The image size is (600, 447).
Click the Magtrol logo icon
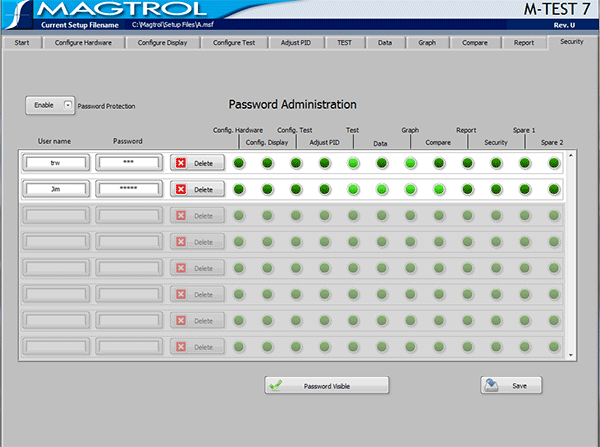click(x=17, y=15)
